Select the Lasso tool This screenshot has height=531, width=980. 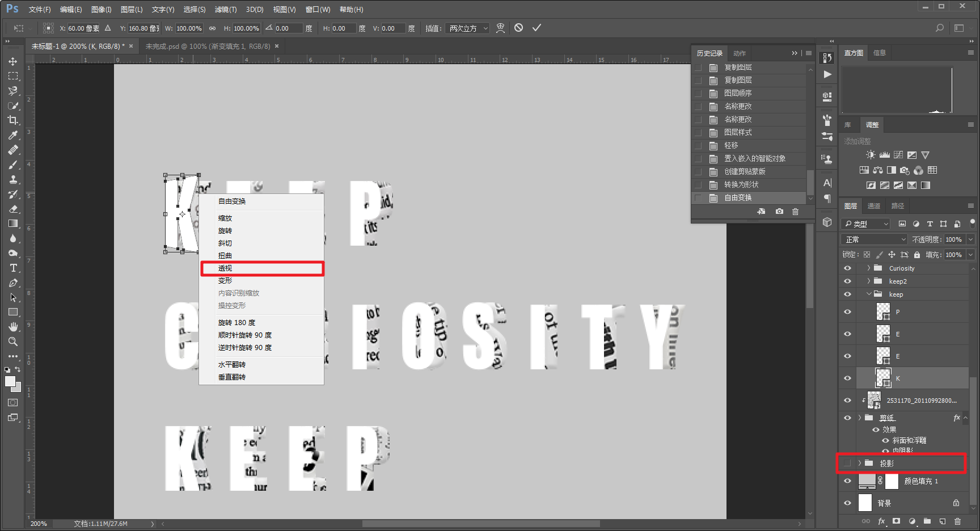(12, 91)
